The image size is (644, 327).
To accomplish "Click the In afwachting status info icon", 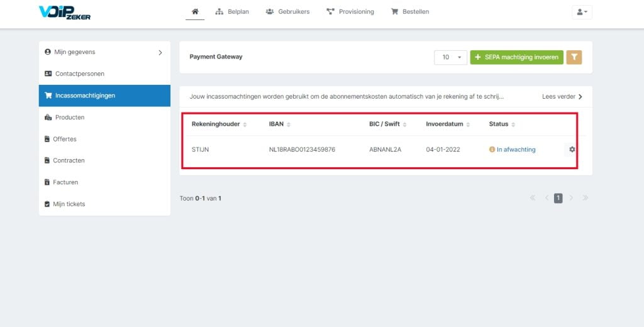I will click(492, 150).
